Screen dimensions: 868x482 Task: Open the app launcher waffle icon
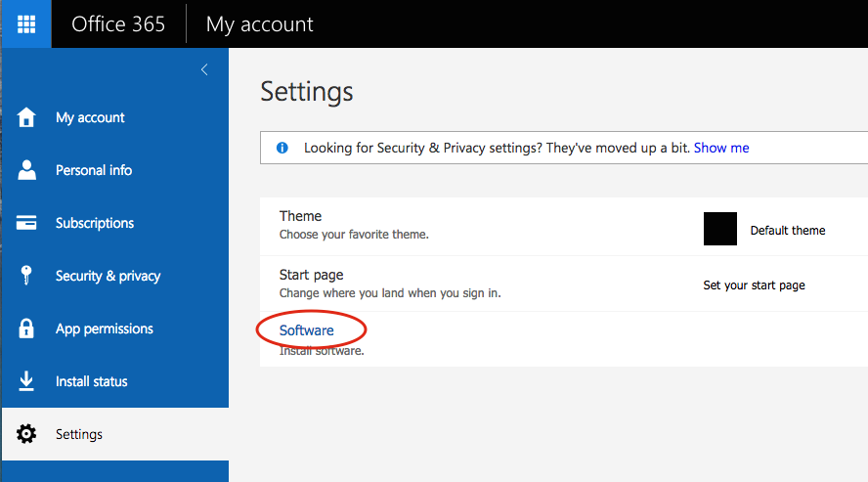click(26, 23)
